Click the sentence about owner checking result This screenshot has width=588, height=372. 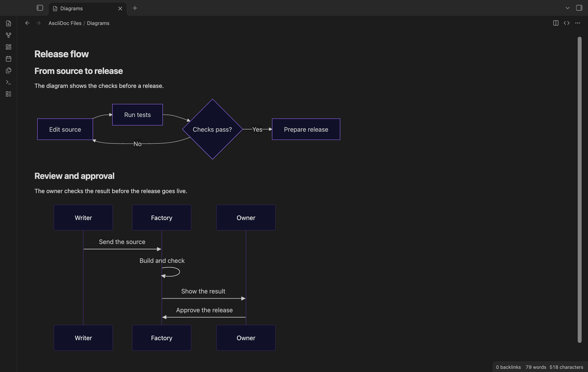click(111, 191)
